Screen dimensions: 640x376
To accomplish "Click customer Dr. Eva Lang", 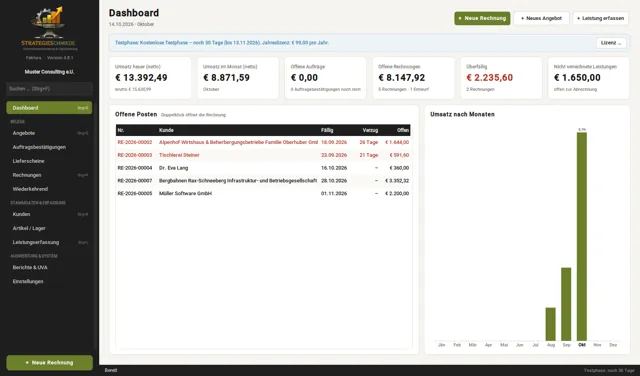I will tap(173, 168).
